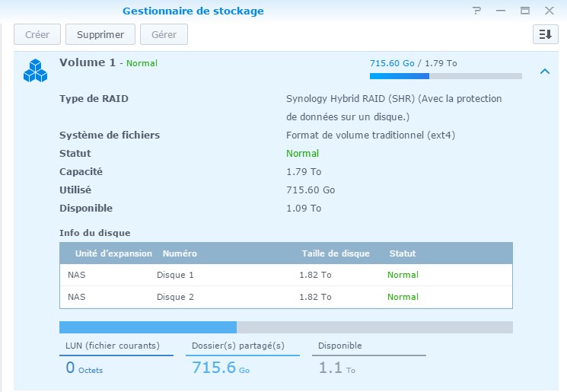This screenshot has height=392, width=567.
Task: Click the Taille de disque column header
Action: [336, 253]
